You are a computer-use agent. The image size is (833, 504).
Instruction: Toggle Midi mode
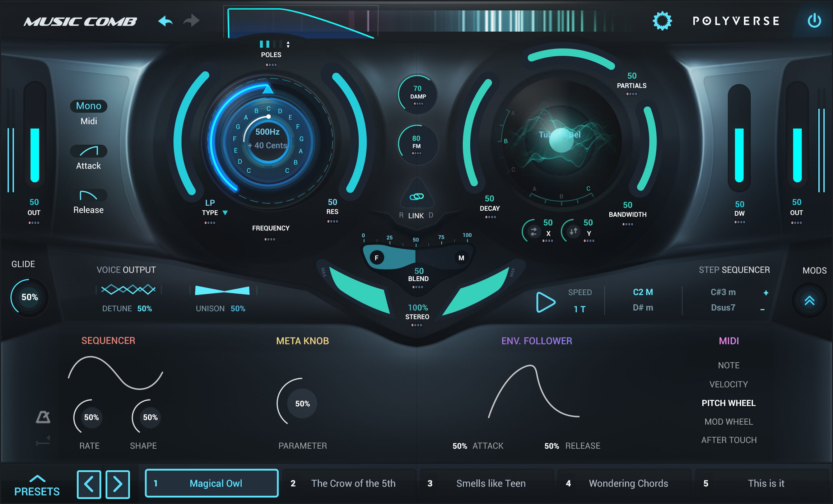click(89, 121)
